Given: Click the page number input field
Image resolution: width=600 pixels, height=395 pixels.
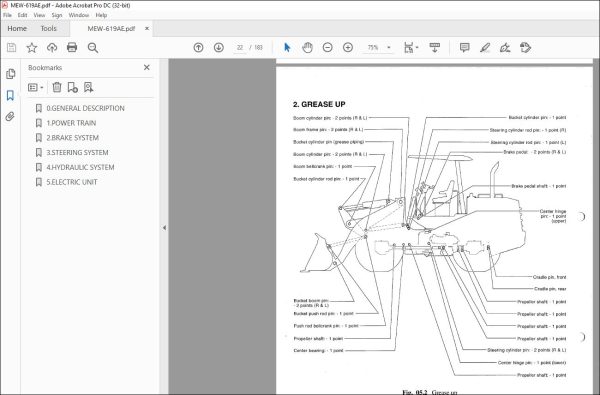Looking at the screenshot, I should click(x=240, y=47).
